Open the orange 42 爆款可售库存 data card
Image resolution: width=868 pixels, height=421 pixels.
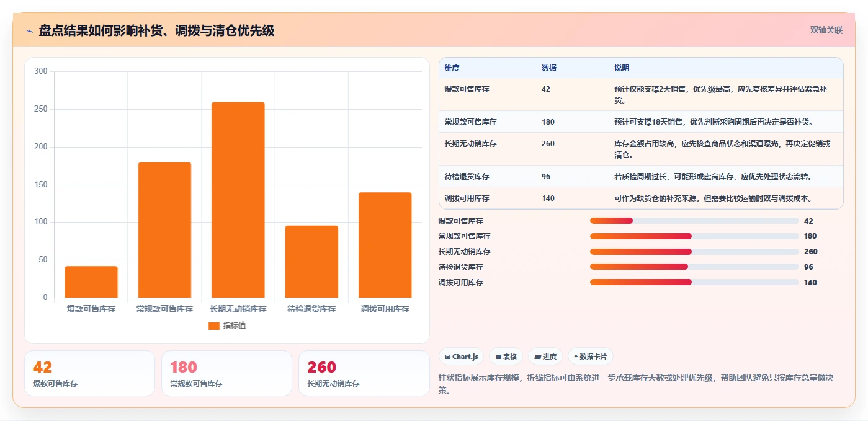pos(89,373)
